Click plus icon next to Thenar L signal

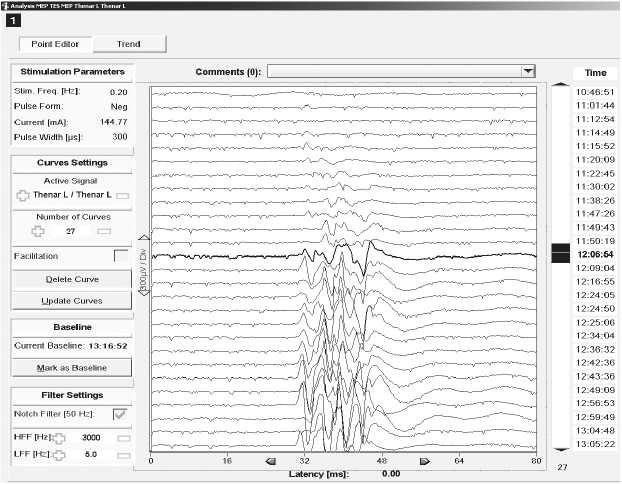tap(23, 196)
